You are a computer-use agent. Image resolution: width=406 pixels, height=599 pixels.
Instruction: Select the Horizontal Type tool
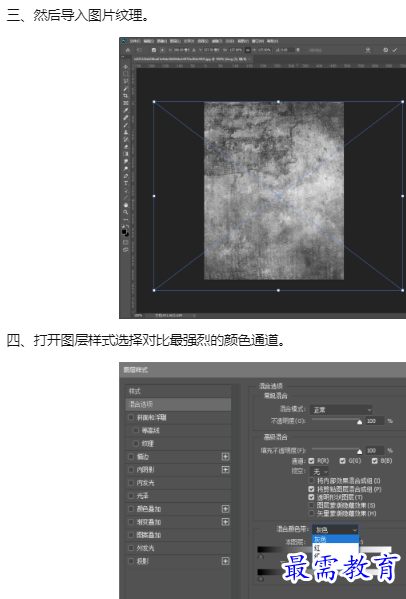point(126,183)
